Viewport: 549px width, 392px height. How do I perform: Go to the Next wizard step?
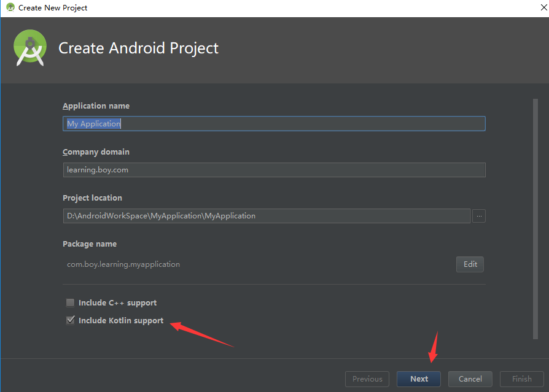click(x=419, y=379)
